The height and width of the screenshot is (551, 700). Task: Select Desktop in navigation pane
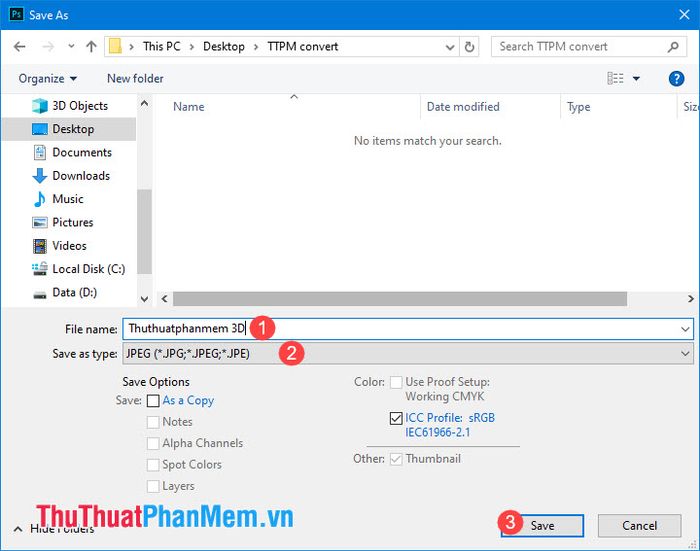tap(69, 129)
